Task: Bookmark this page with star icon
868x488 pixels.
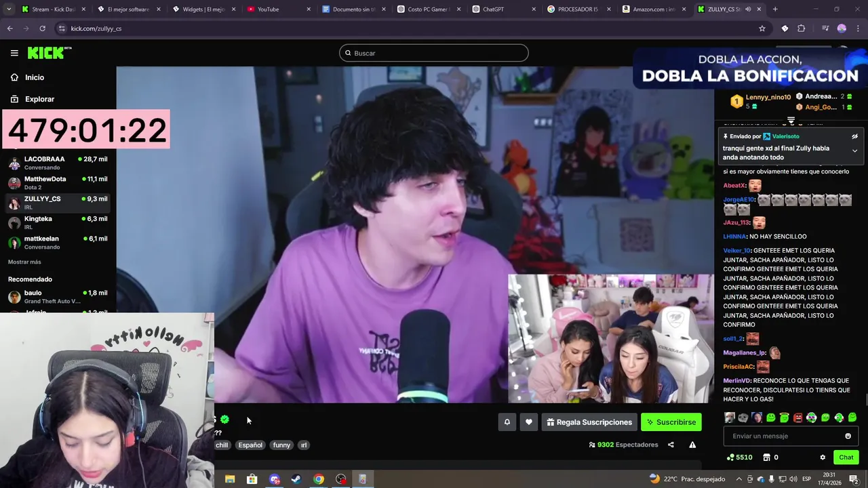Action: coord(762,28)
